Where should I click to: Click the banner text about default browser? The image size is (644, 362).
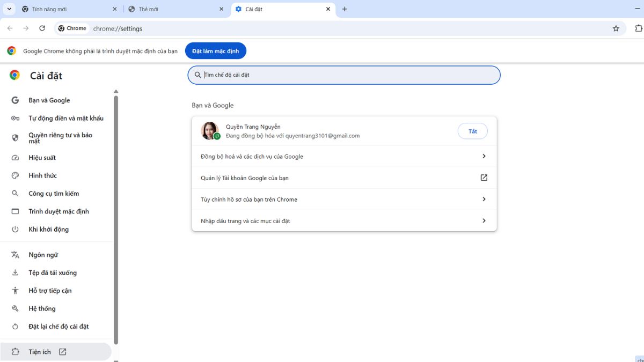tap(100, 51)
